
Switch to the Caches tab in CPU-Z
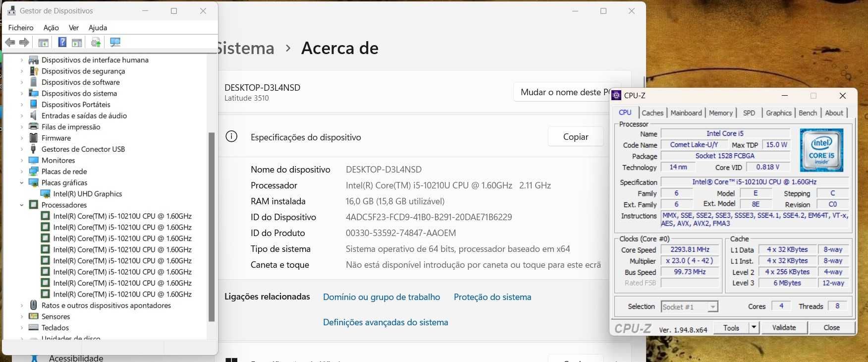pyautogui.click(x=652, y=113)
